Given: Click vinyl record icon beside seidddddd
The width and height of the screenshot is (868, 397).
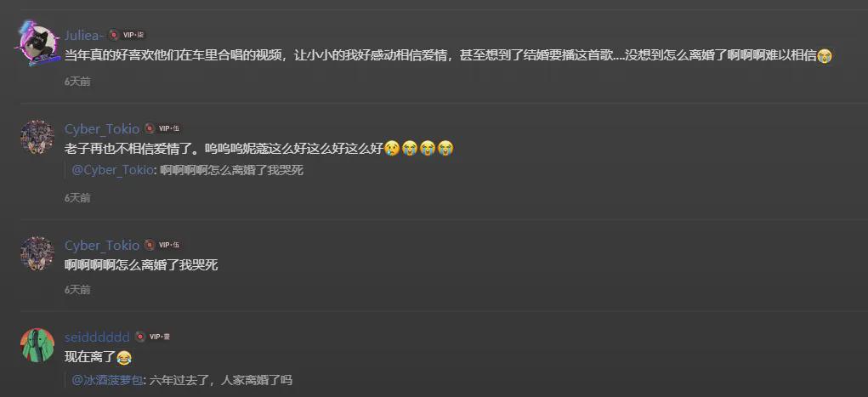Looking at the screenshot, I should [x=140, y=337].
